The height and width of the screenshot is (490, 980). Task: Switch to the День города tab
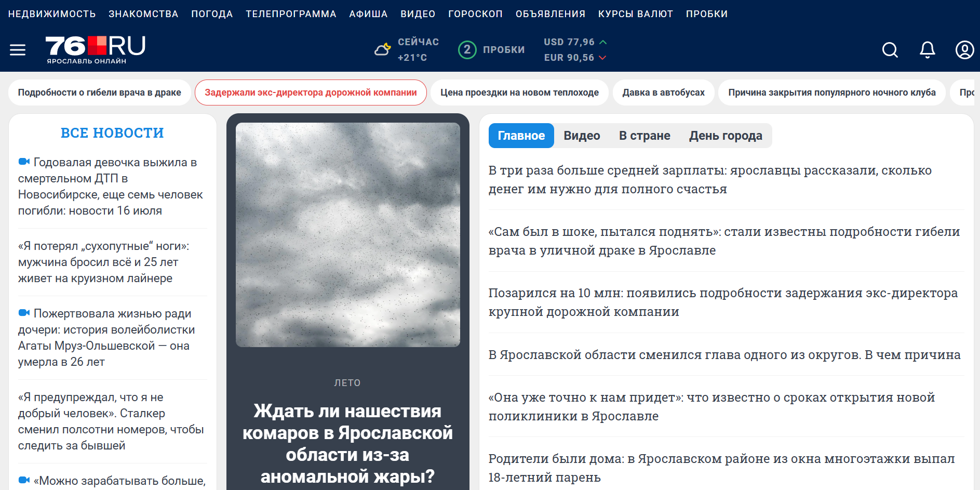[726, 136]
